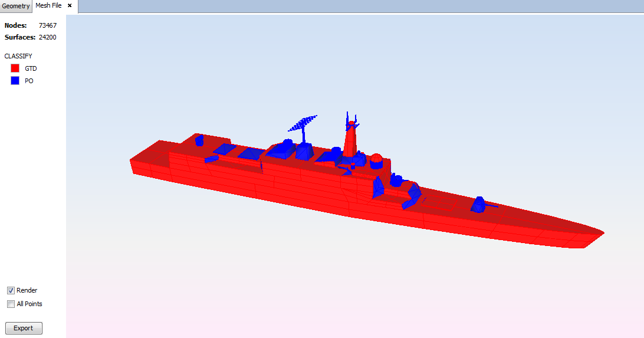
Task: Switch to the Geometry tab
Action: click(16, 6)
